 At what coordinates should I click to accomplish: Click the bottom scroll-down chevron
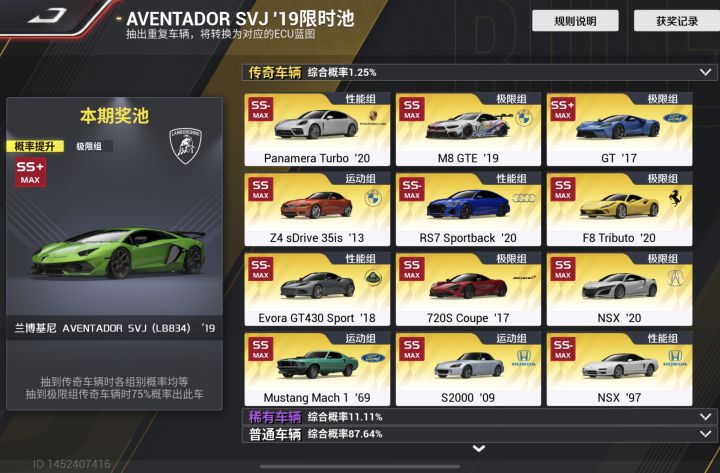(479, 448)
